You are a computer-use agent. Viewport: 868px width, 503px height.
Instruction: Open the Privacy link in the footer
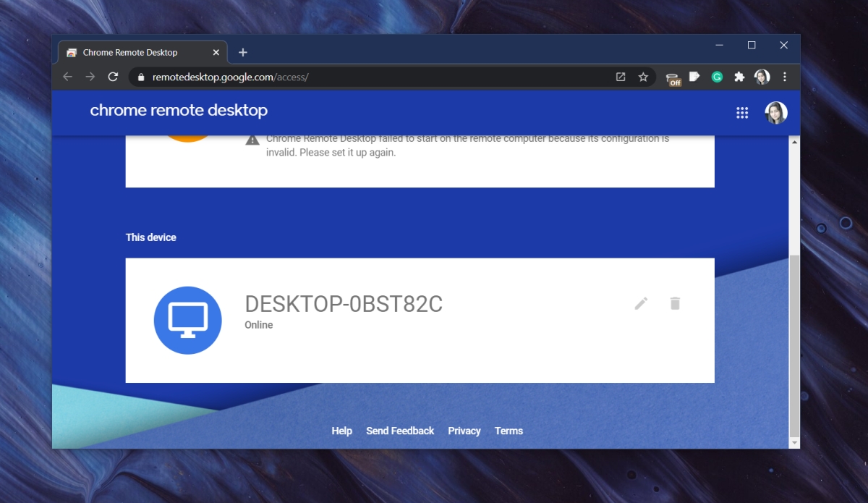coord(464,431)
